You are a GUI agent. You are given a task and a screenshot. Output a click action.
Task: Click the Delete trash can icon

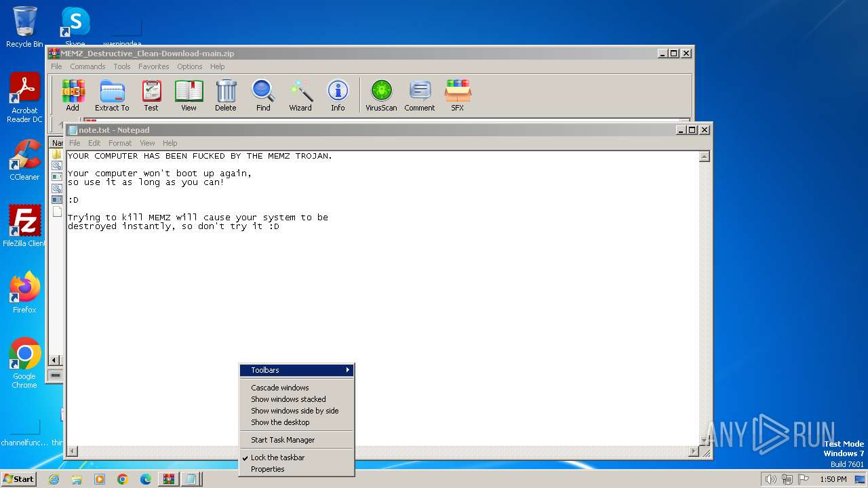[226, 95]
